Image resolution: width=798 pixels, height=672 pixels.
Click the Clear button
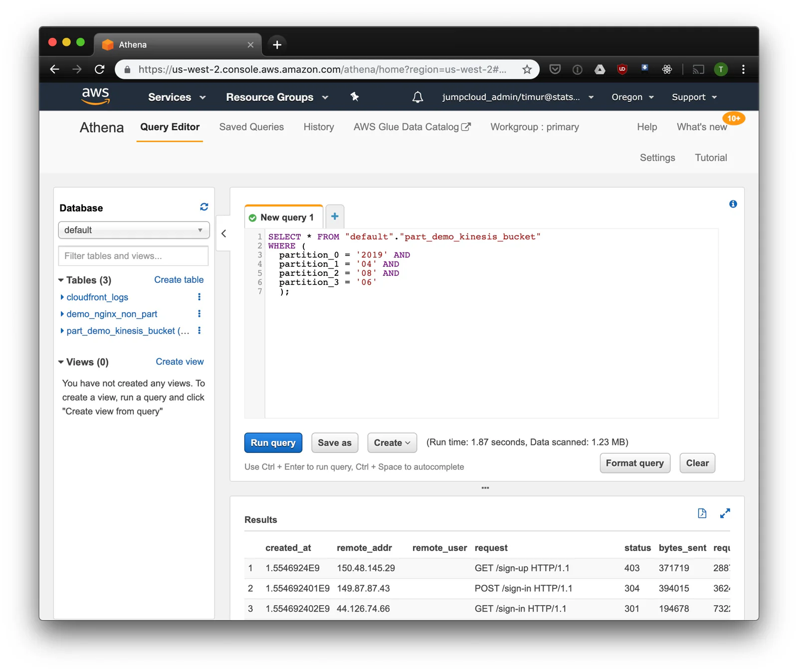click(697, 463)
